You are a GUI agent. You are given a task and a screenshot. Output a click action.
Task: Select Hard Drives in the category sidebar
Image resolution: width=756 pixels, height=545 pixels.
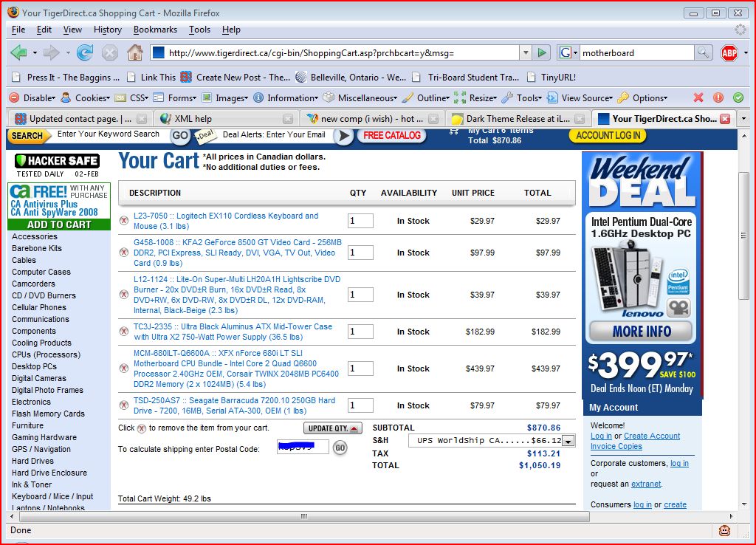point(32,461)
